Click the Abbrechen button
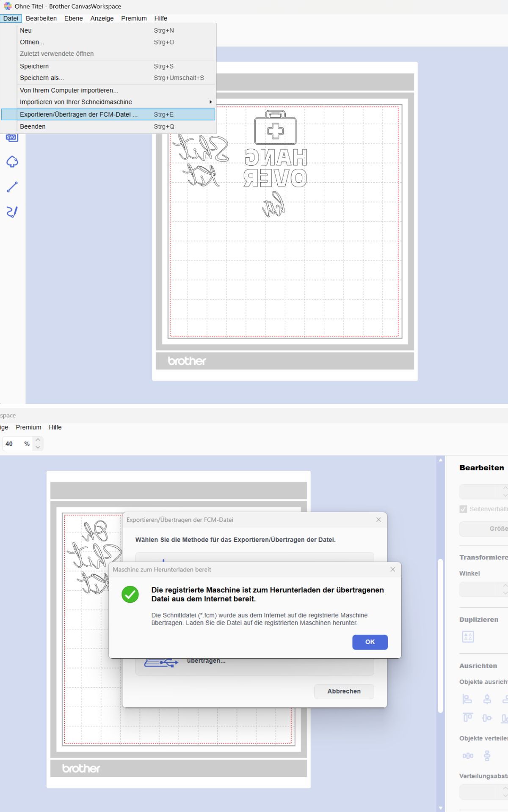This screenshot has width=508, height=812. click(x=344, y=691)
